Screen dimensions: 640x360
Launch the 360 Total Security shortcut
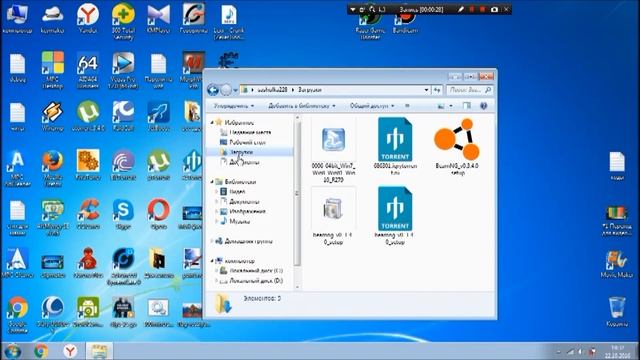(123, 21)
